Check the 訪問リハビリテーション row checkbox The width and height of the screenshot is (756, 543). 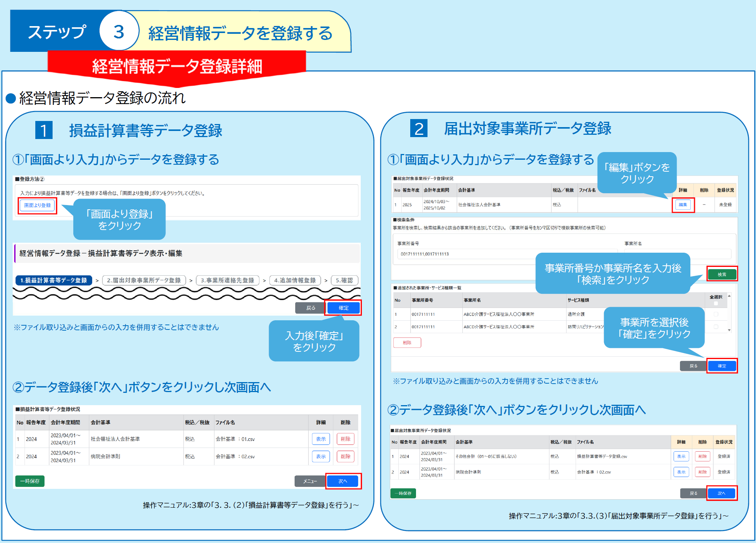[716, 327]
